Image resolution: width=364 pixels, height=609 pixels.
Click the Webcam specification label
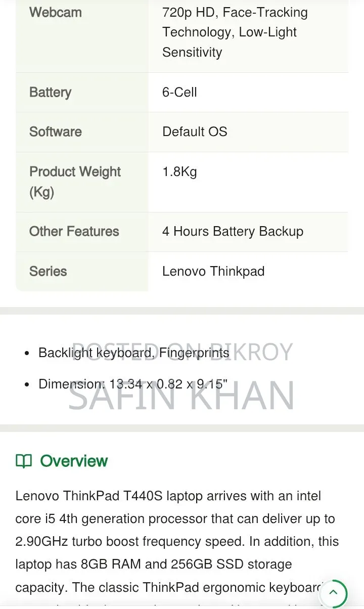56,12
